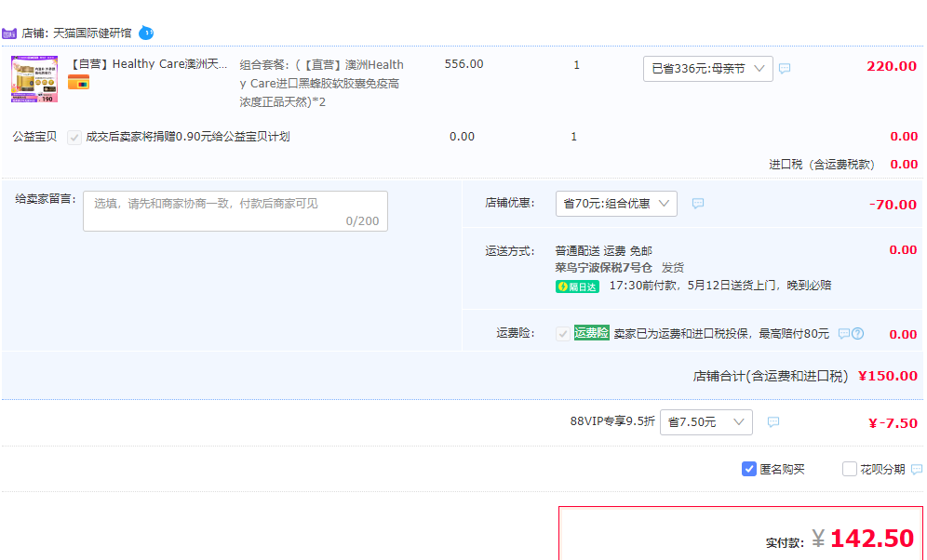Click the green 运费险 label badge
Screen dimensions: 927x560
591,333
